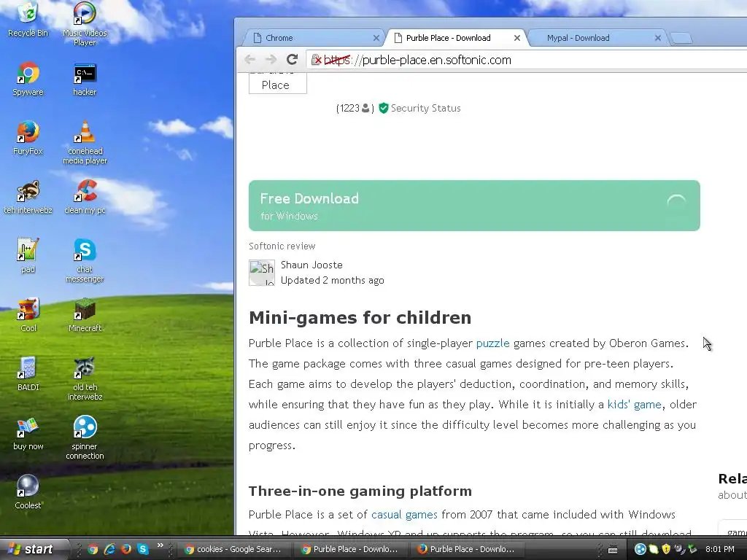Open the on-screen keyboard taskbar icon
747x560 pixels.
[613, 550]
